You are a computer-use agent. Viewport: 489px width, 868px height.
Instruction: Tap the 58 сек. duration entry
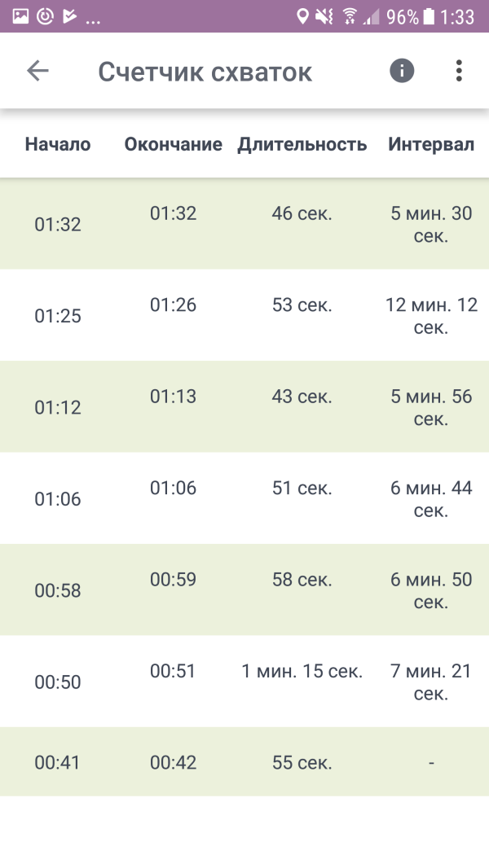click(302, 580)
